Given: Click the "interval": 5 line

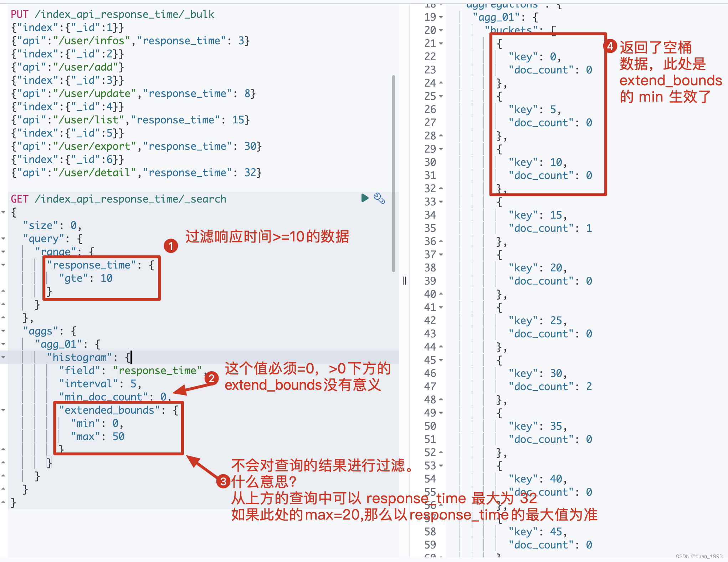Looking at the screenshot, I should coord(100,384).
